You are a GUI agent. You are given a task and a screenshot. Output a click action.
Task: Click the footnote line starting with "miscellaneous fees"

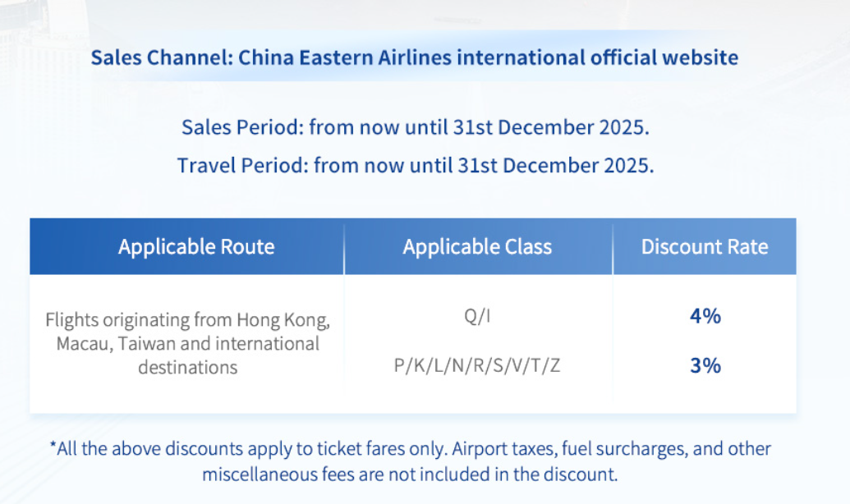409,474
